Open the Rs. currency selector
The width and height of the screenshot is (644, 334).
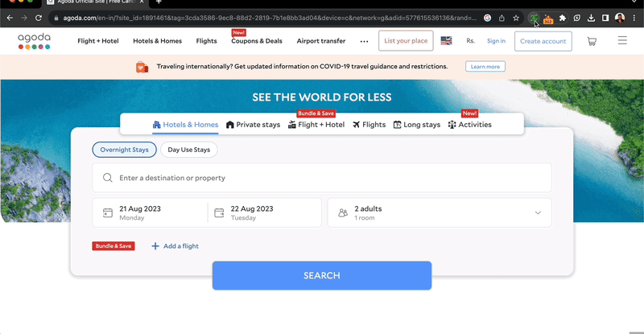click(470, 41)
